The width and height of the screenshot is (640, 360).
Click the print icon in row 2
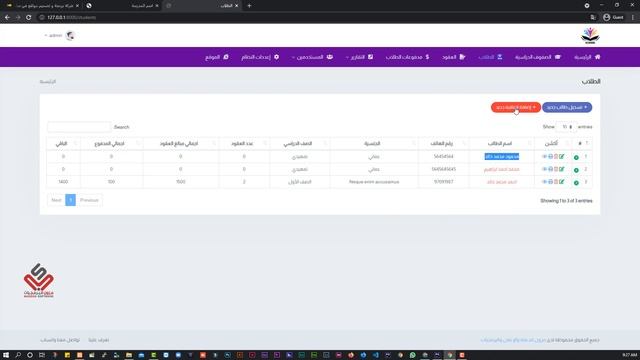click(550, 169)
